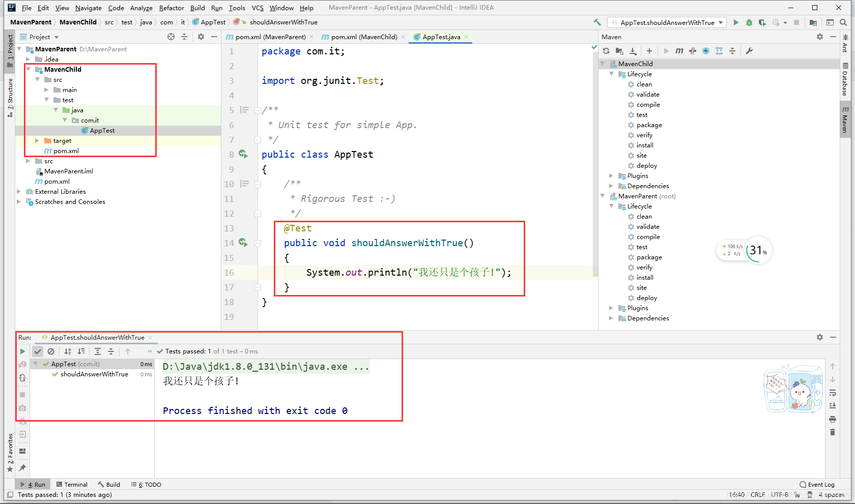Screen dimensions: 855x504
Task: Collapse all in Maven tool window toolbar
Action: pyautogui.click(x=732, y=51)
